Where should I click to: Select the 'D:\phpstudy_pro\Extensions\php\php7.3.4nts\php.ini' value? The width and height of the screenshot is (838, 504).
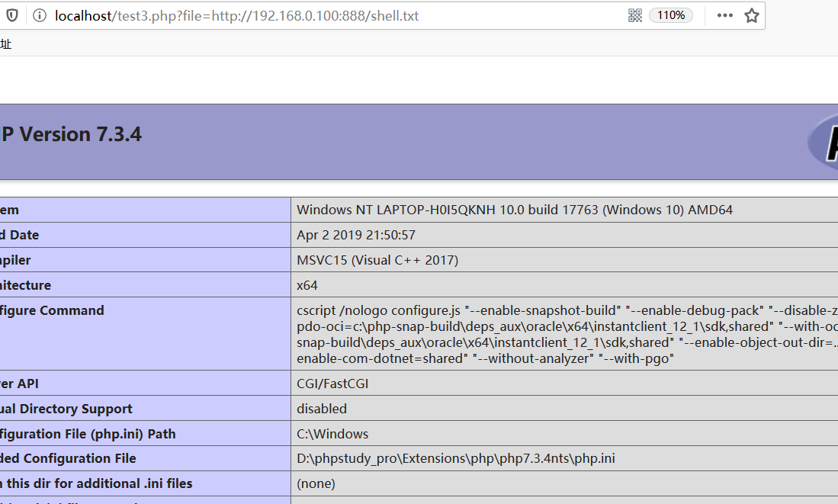pos(456,458)
